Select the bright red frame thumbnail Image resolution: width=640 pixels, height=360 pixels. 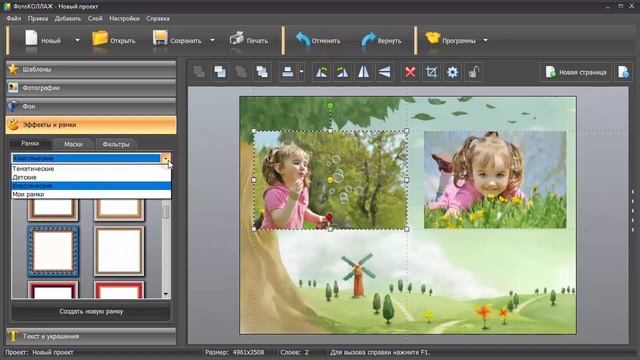(x=119, y=289)
